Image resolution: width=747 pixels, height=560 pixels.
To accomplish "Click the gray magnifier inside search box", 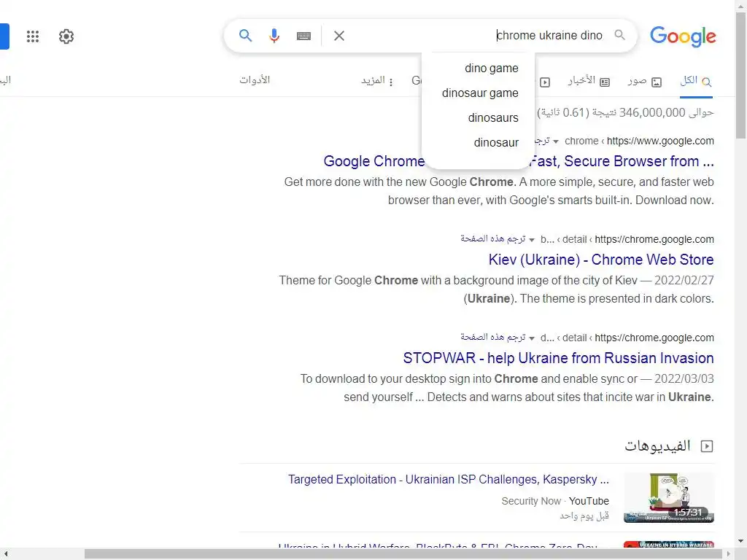I will (619, 35).
